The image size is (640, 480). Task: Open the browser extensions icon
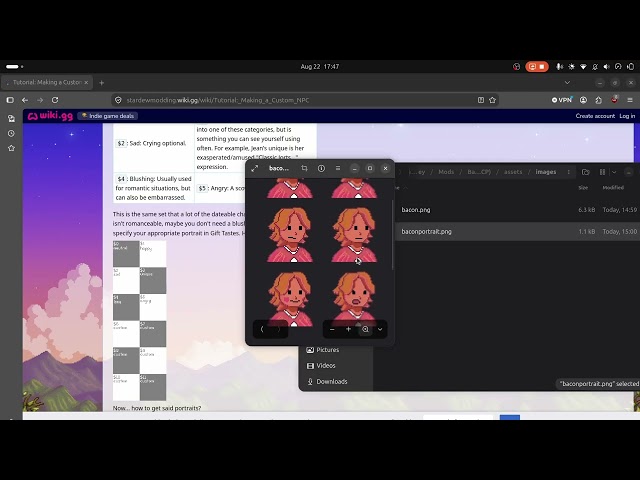tap(599, 100)
